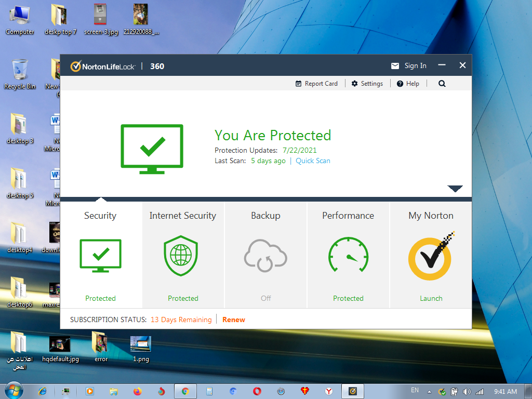Click the volume speaker tray icon

tap(467, 392)
